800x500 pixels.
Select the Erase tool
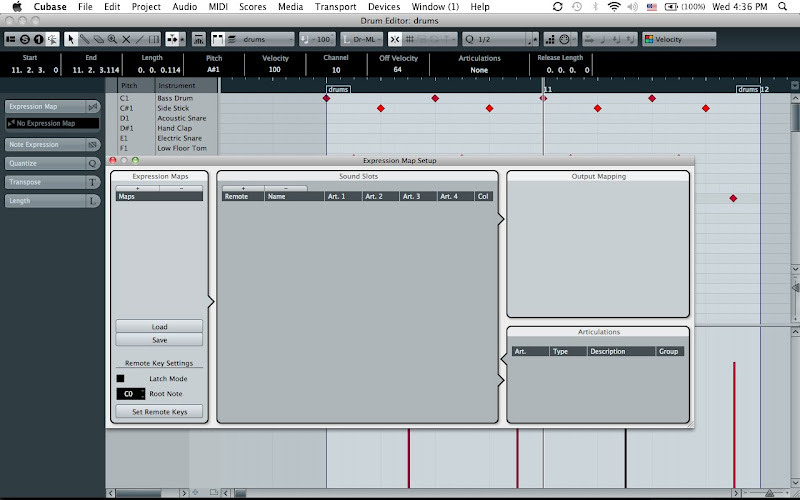99,39
